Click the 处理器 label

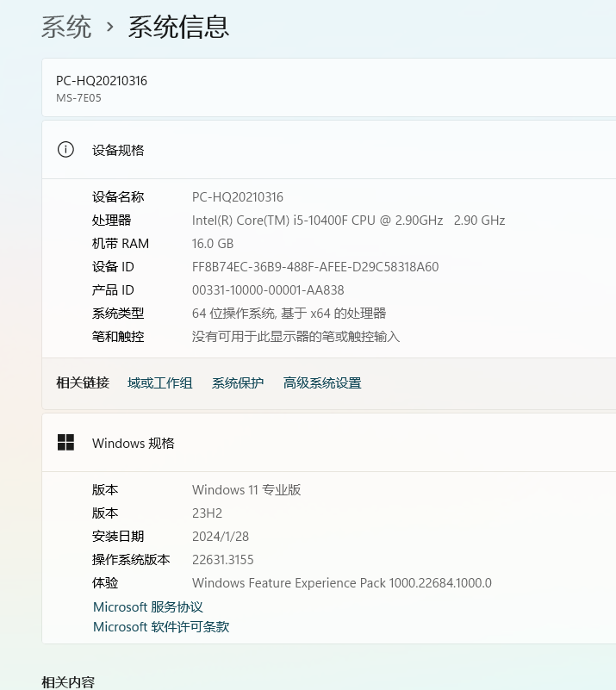(x=112, y=220)
